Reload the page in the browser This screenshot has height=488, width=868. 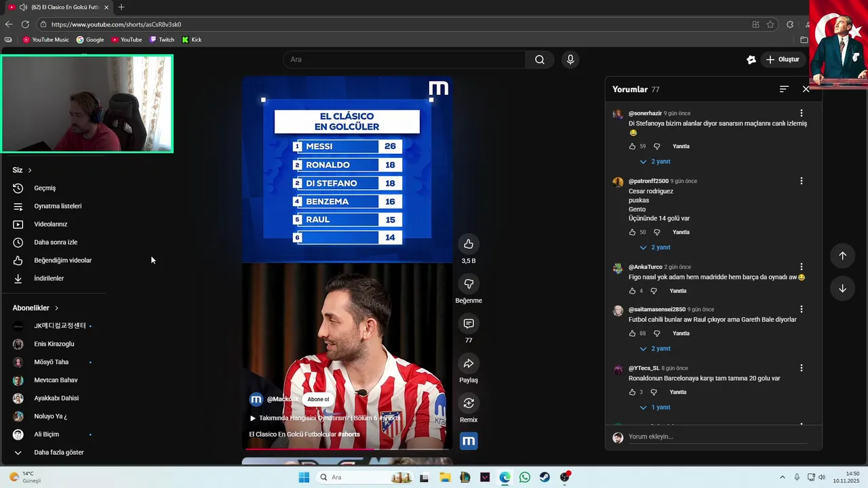pos(25,24)
